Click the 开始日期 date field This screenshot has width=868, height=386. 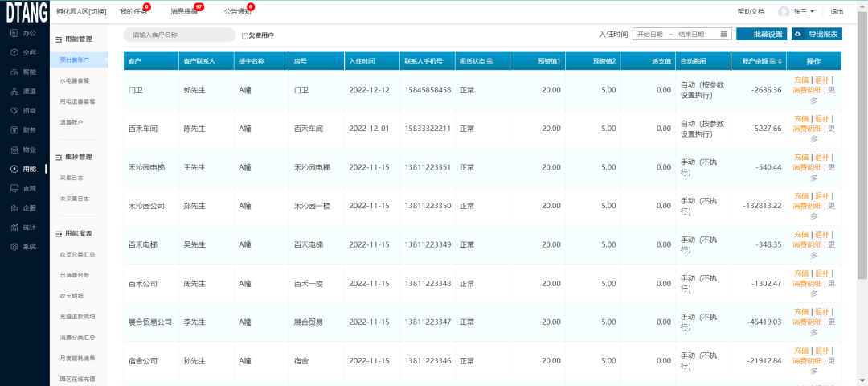[x=650, y=35]
